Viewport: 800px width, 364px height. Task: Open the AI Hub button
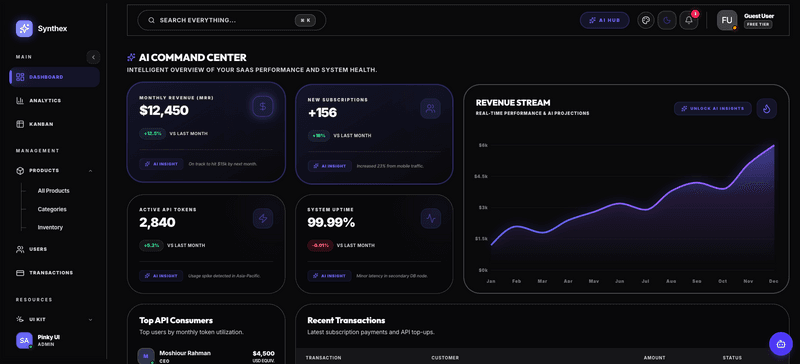(605, 20)
